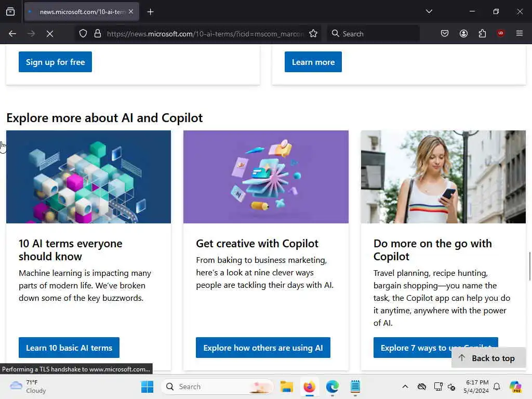Screen dimensions: 532x399
Task: Click the Back to top button
Action: tap(488, 358)
